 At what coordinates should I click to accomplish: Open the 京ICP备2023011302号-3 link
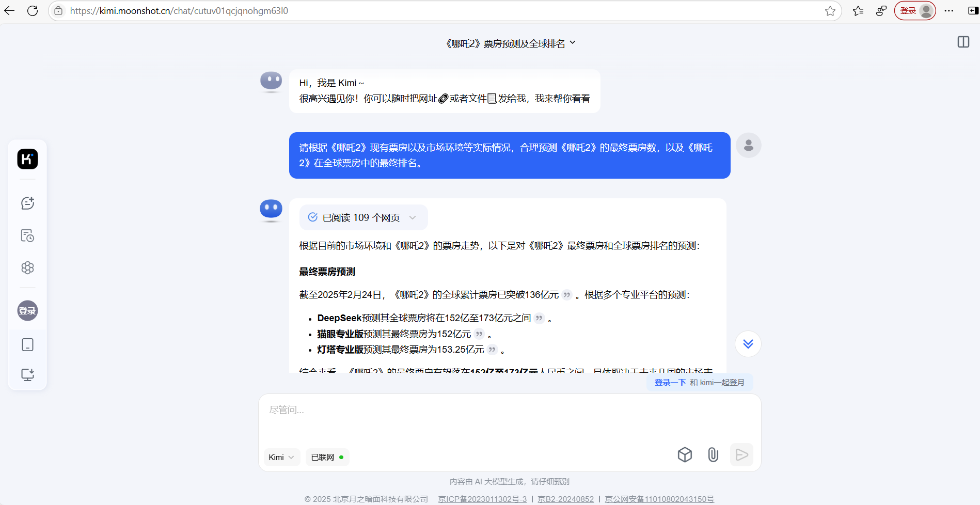pos(482,499)
